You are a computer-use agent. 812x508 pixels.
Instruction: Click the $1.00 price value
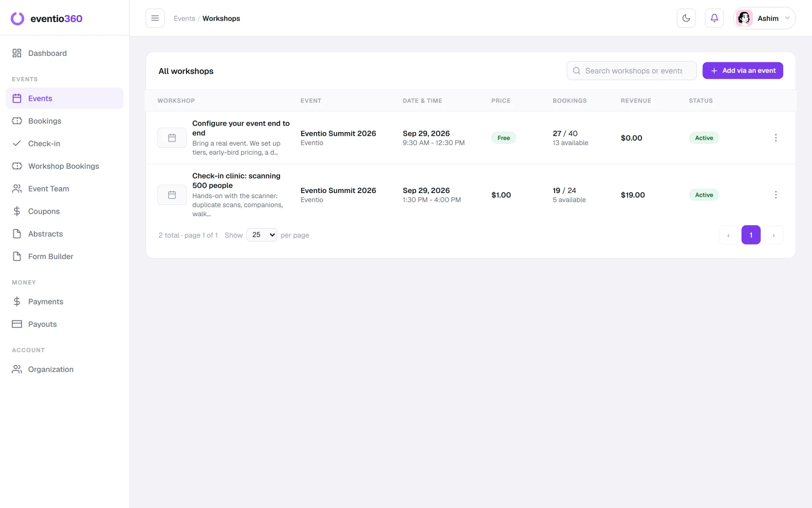[501, 195]
